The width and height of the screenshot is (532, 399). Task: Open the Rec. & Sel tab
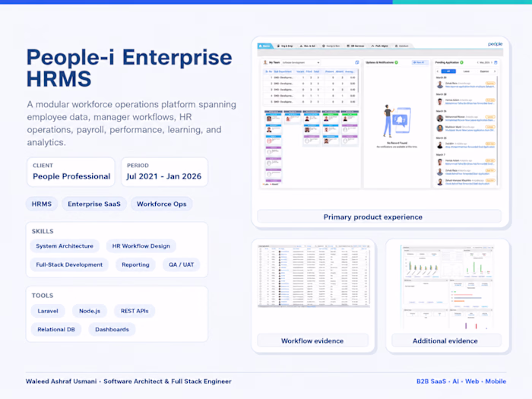pyautogui.click(x=308, y=46)
